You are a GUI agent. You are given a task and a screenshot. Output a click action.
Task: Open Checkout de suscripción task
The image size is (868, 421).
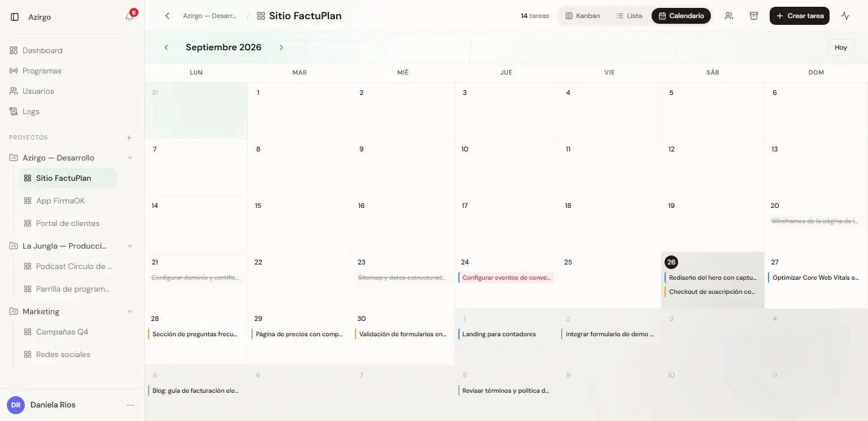pyautogui.click(x=712, y=292)
